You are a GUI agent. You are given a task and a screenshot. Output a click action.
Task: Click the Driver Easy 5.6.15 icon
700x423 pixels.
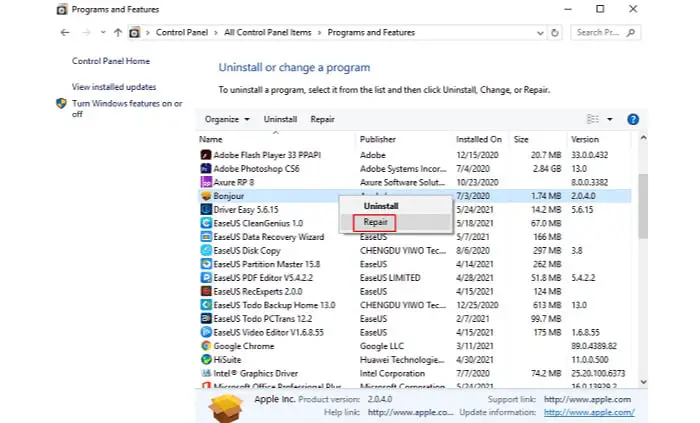point(206,209)
